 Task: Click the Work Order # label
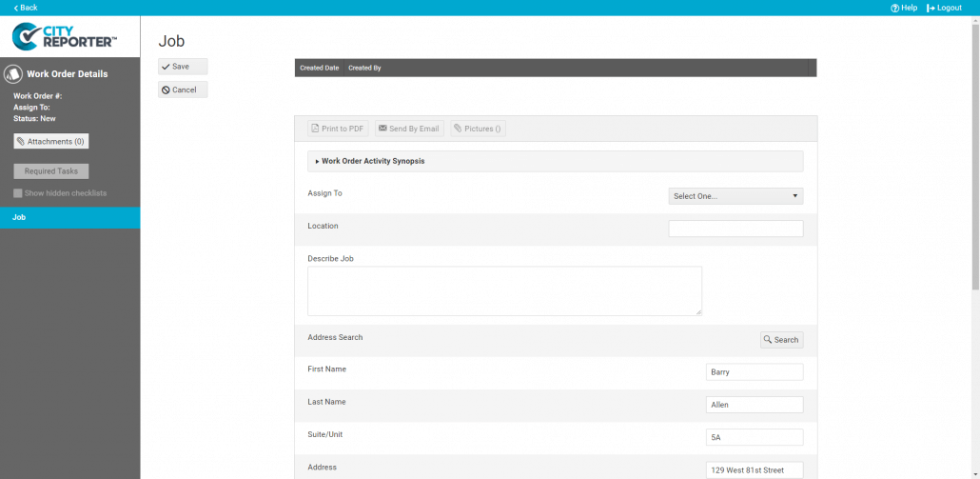coord(37,96)
